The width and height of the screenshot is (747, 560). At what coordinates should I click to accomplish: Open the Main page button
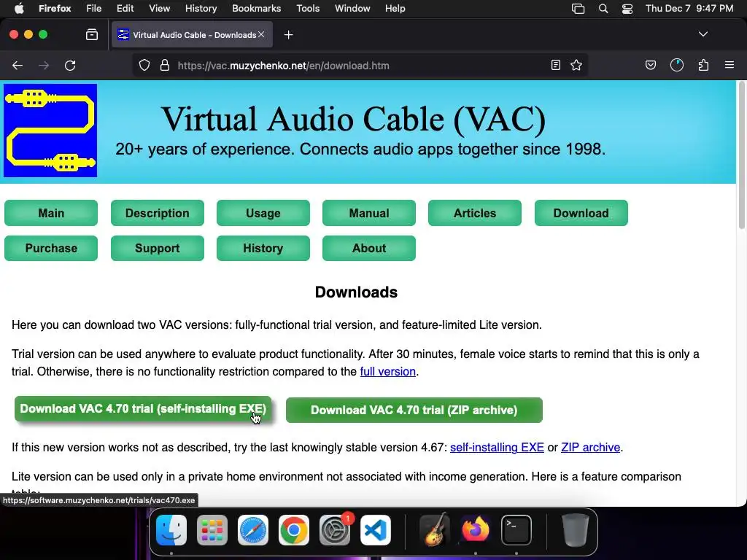pos(51,213)
